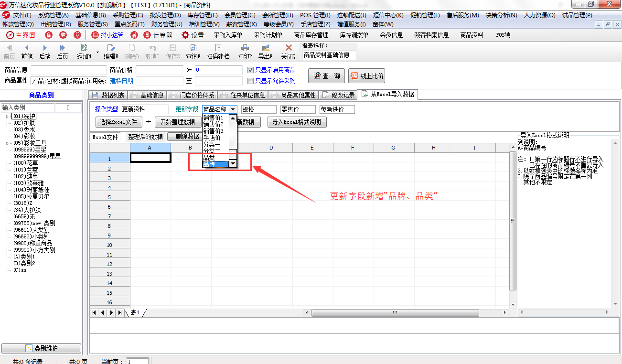Select 品牌 in dropdown list
Viewport: 622px width, 364px height.
(216, 164)
